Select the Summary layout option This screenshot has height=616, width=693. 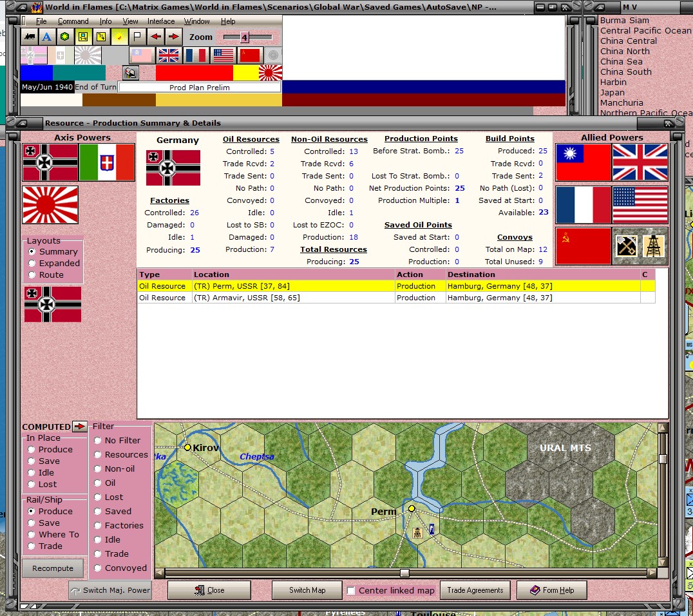(x=53, y=251)
